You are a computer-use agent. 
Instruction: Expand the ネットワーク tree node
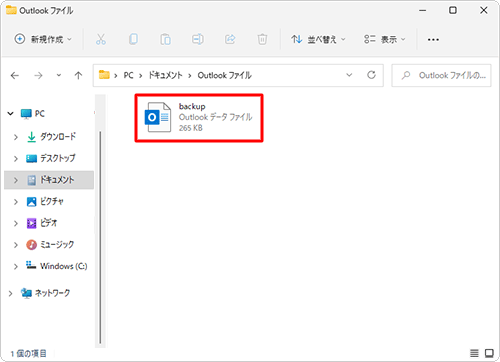pyautogui.click(x=10, y=293)
